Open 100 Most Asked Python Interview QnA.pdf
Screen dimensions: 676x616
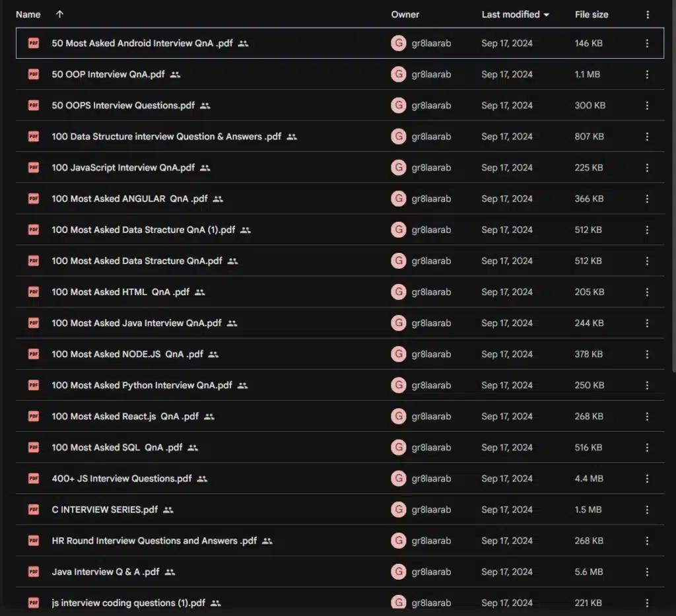pos(142,386)
